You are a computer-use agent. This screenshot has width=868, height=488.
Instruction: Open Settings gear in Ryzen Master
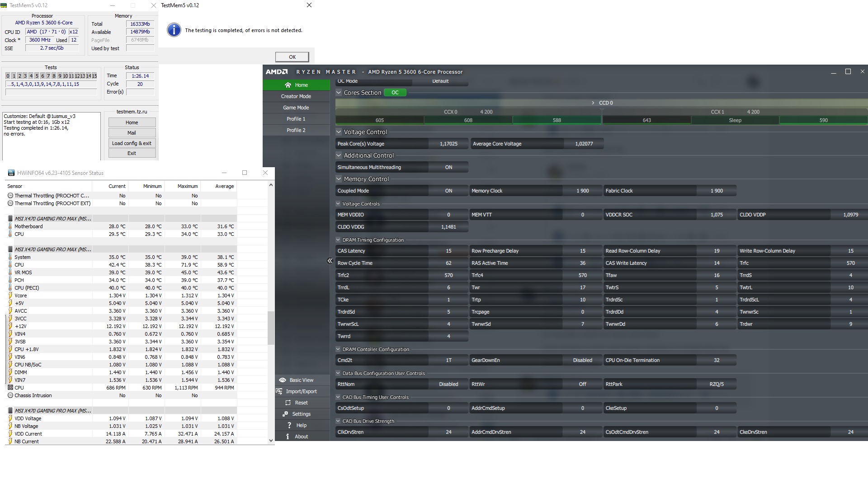coord(285,414)
